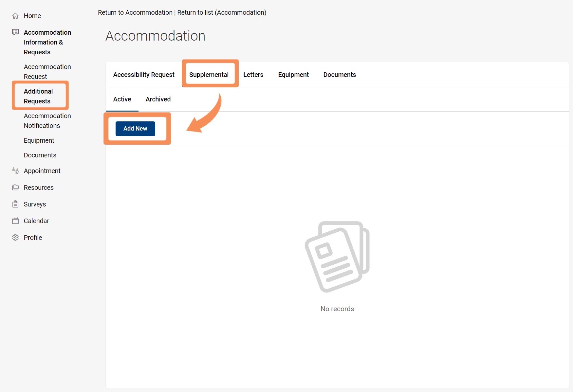Select the Archived sub-tab
The width and height of the screenshot is (573, 392).
[x=158, y=99]
